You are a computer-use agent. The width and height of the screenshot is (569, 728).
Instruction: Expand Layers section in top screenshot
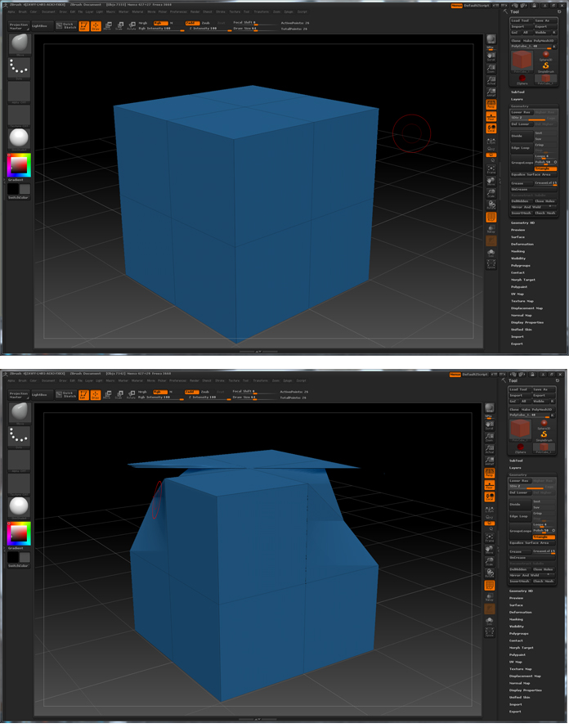pyautogui.click(x=517, y=99)
